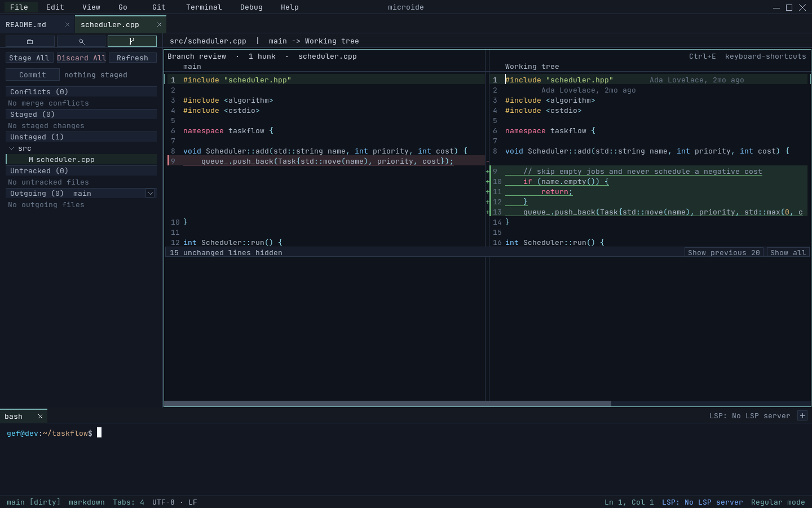
Task: Click the horizontal scrollbar of diff view
Action: [387, 404]
